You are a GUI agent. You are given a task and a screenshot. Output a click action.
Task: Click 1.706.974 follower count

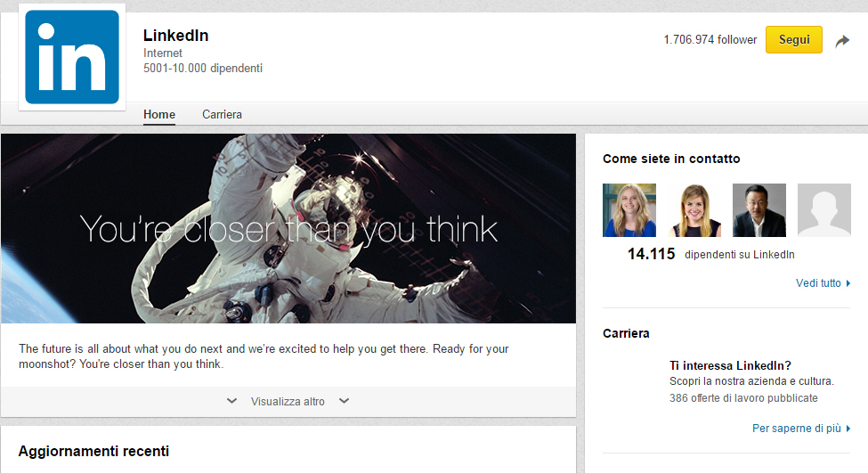click(x=710, y=40)
